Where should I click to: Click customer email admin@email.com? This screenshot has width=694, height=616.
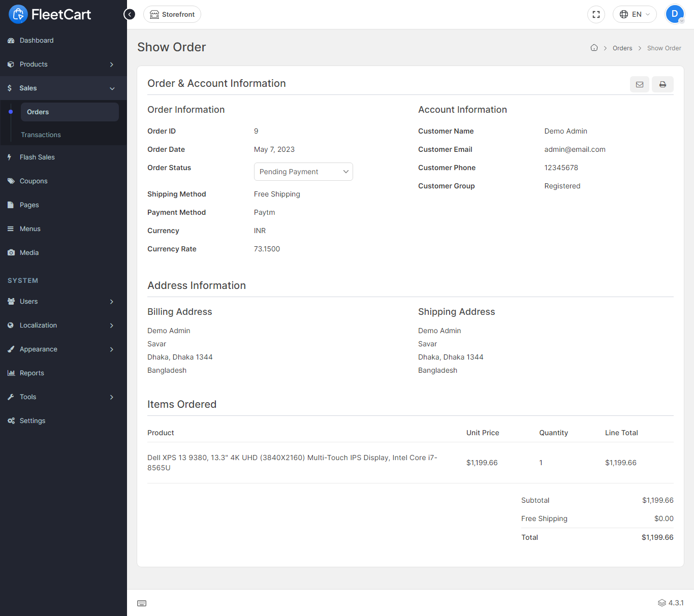coord(575,149)
